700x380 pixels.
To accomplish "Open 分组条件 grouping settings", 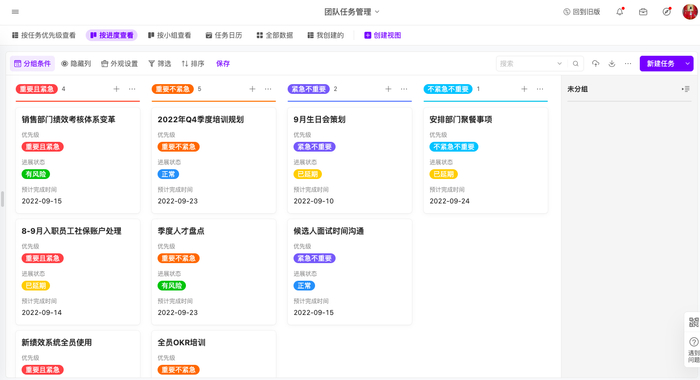I will [32, 63].
